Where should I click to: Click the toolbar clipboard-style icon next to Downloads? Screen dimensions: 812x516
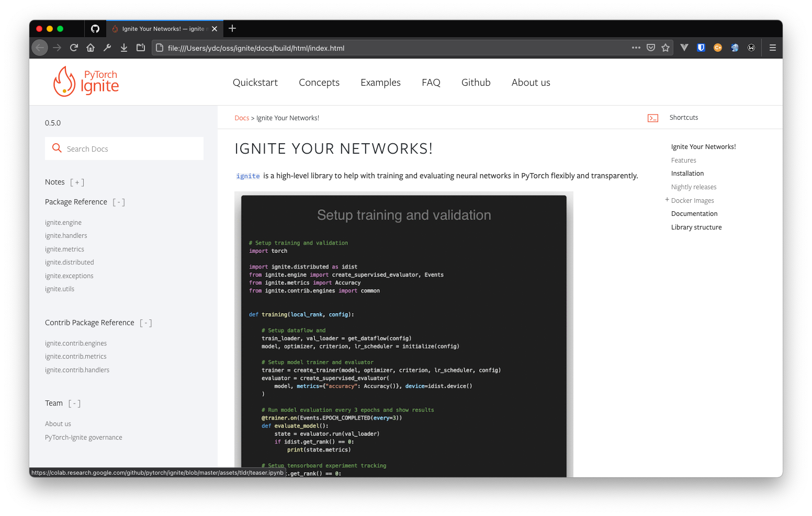[x=141, y=48]
